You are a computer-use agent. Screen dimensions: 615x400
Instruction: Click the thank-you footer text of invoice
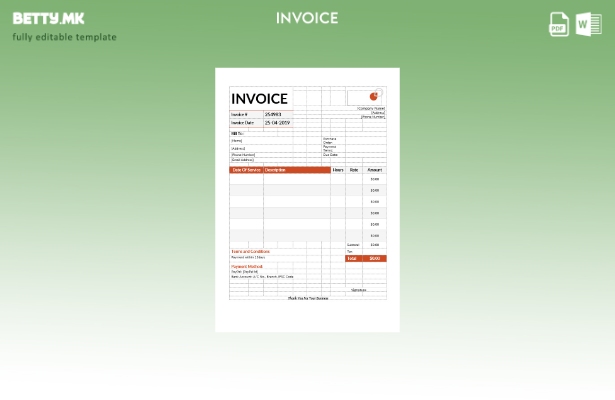tap(307, 298)
